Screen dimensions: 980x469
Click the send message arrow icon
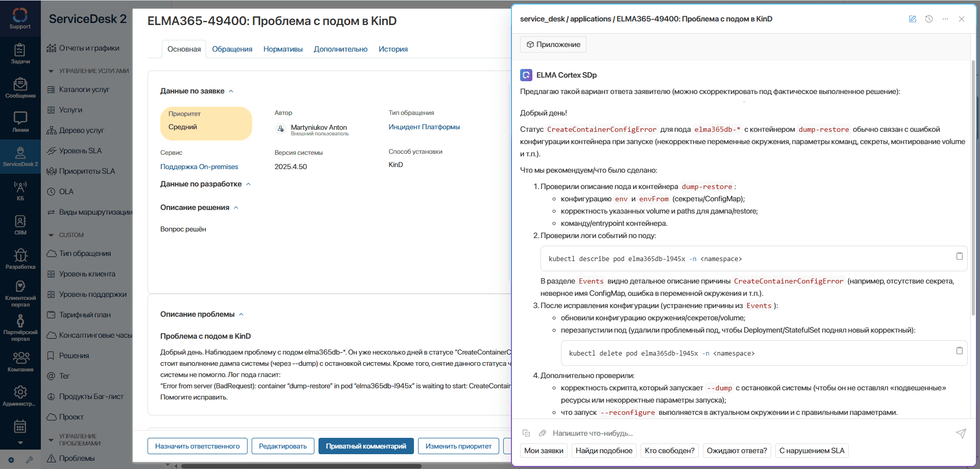click(x=961, y=433)
